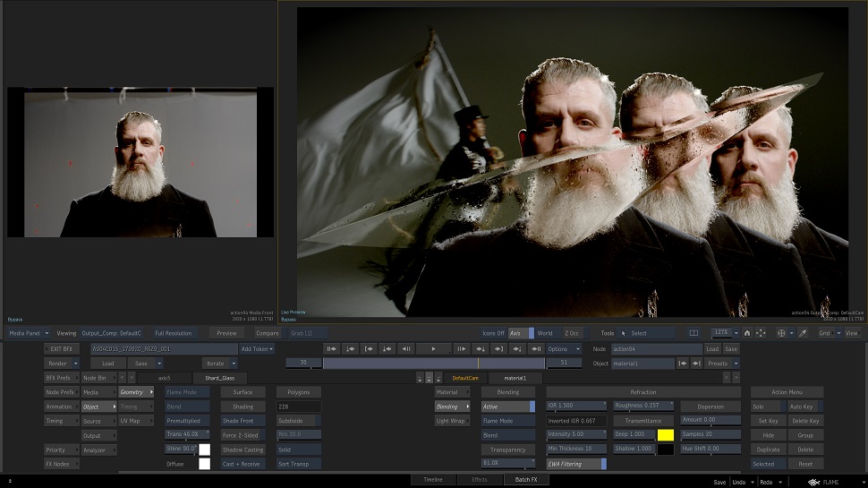Open the playback Options dropdown
Screen dimensions: 868x488
click(563, 348)
